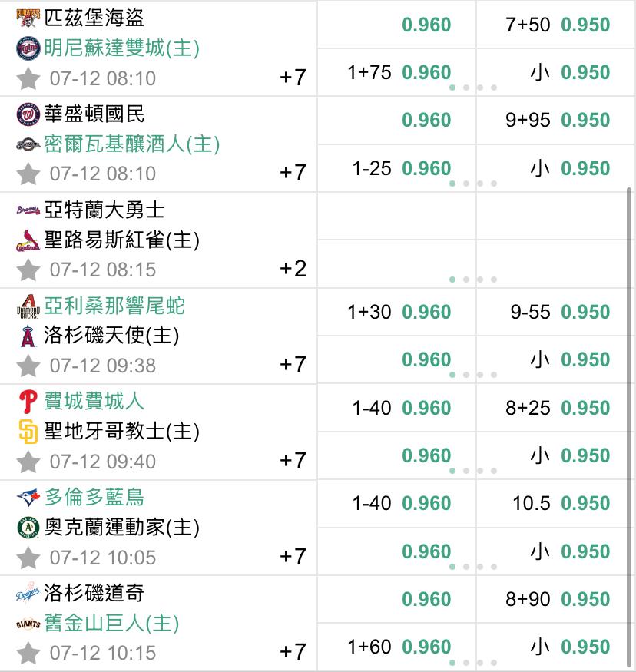The width and height of the screenshot is (636, 672).
Task: Click page dots under Braves Cardinals odds
Action: tap(472, 280)
